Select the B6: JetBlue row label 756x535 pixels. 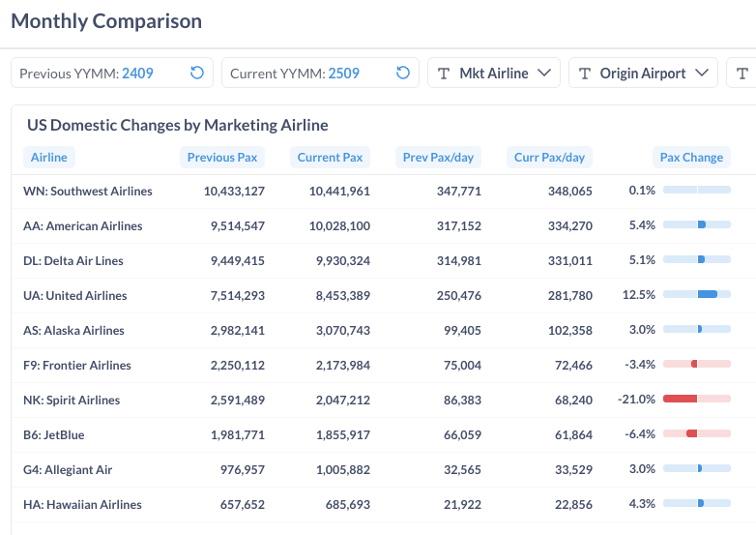[x=59, y=435]
